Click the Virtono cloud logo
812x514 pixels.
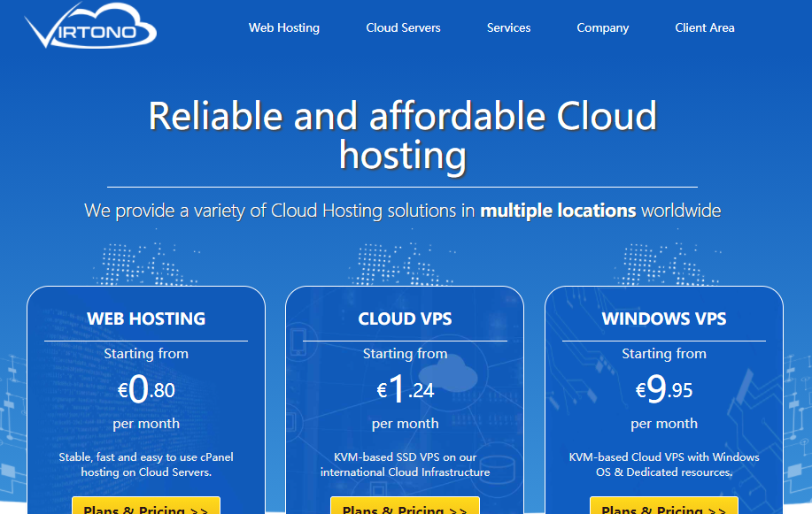(x=91, y=27)
